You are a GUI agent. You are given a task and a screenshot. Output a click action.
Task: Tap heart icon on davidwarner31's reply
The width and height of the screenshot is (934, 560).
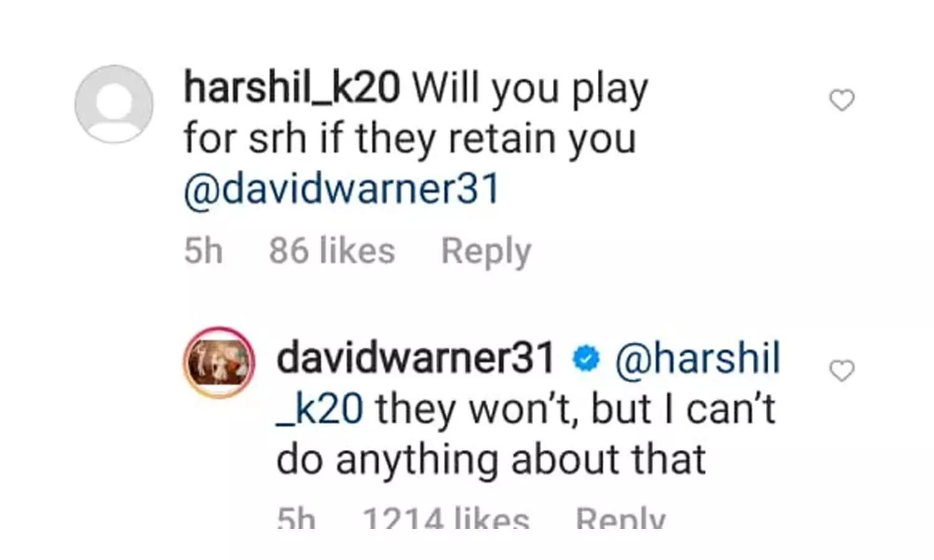[842, 371]
